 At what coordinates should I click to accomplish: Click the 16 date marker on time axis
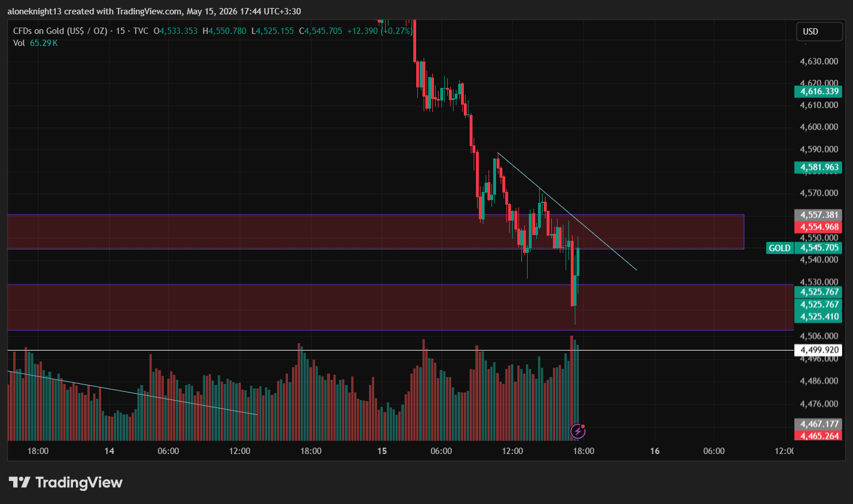(655, 451)
